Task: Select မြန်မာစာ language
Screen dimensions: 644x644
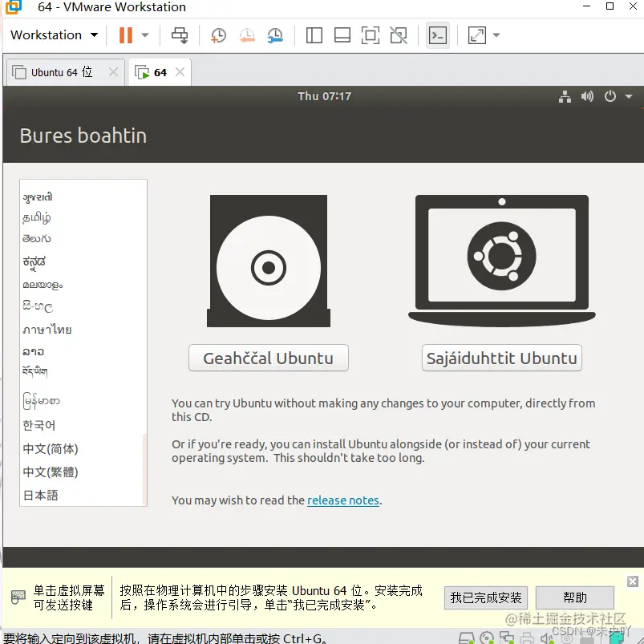Action: (41, 401)
